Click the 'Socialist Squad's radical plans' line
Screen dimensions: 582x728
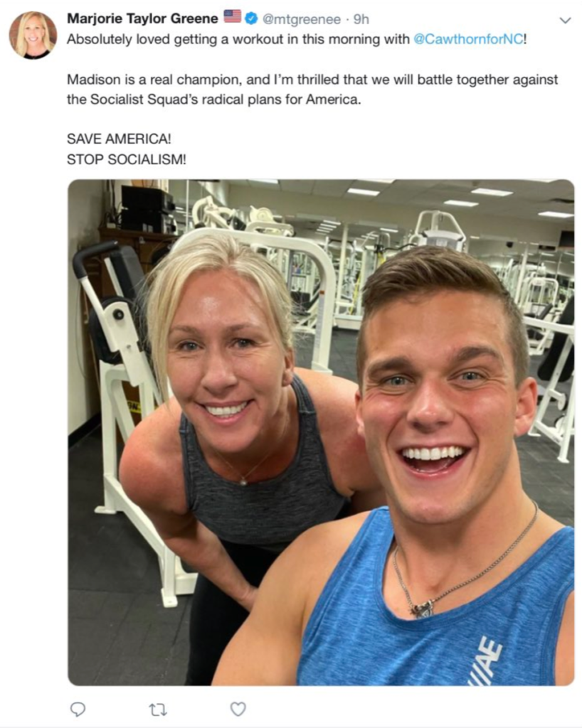(x=213, y=100)
